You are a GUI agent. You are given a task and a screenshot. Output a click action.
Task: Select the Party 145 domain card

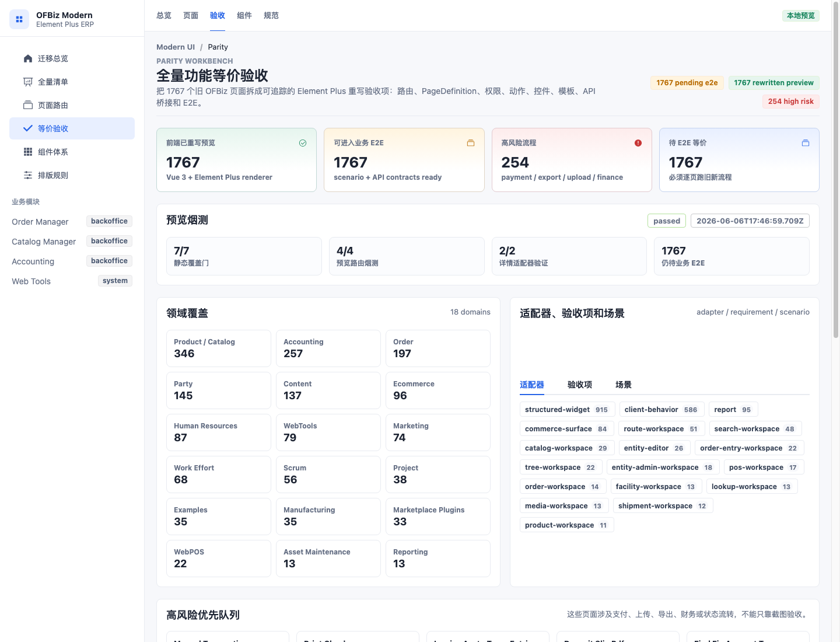(219, 390)
